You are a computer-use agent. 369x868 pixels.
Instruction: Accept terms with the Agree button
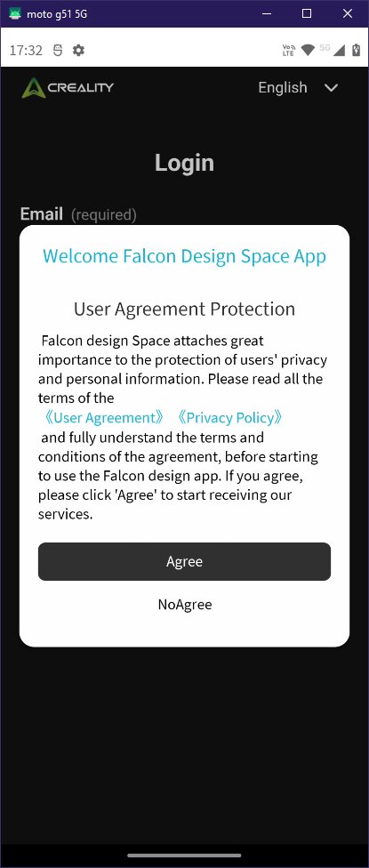tap(184, 561)
